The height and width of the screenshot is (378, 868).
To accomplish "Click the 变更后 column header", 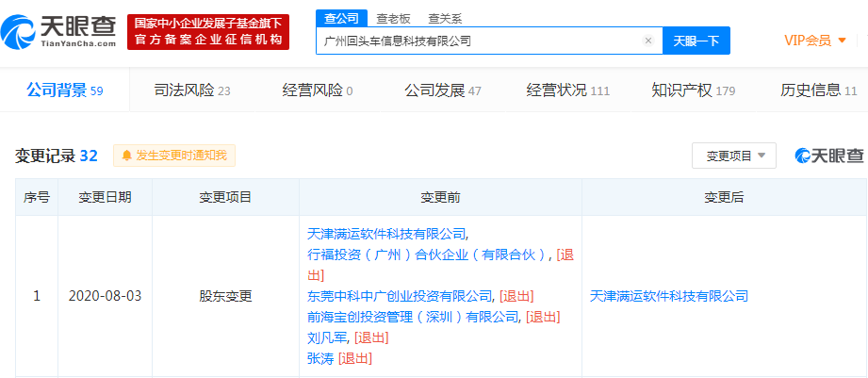I will click(x=724, y=197).
